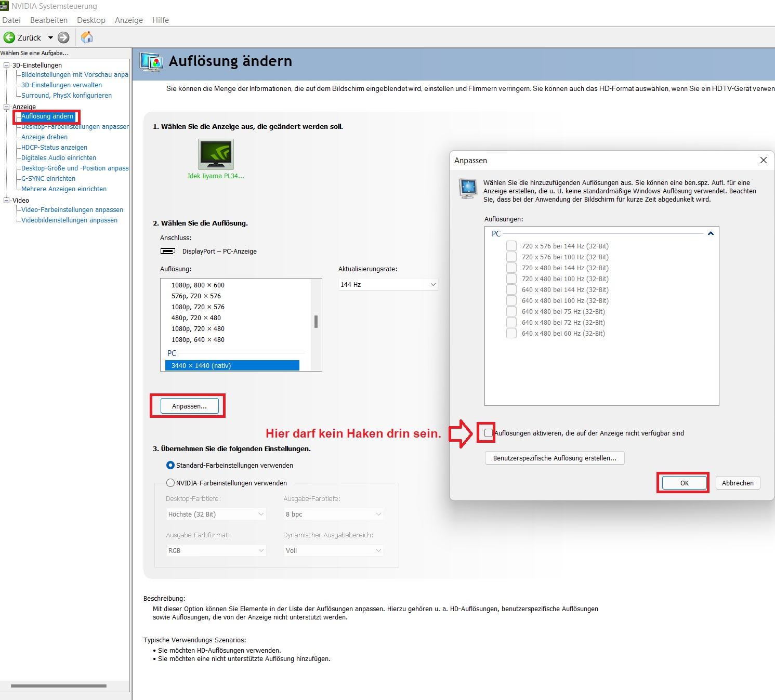Open G-SYNC einrichten
The image size is (775, 700).
click(x=48, y=179)
